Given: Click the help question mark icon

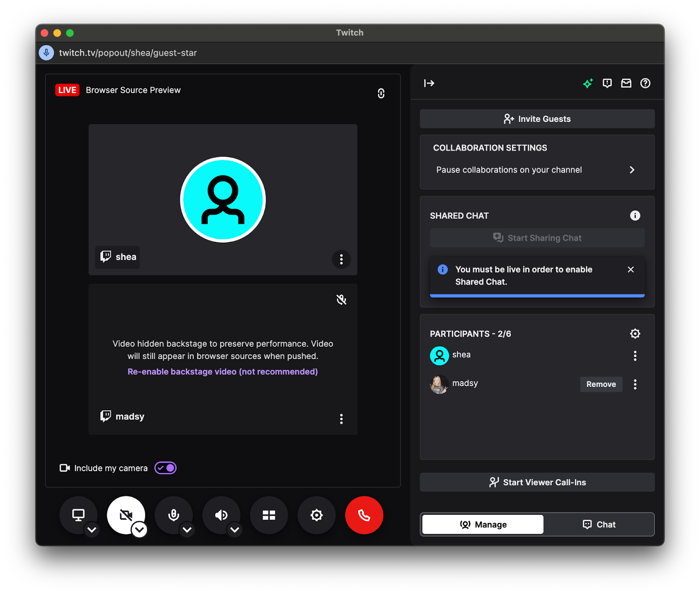Looking at the screenshot, I should click(x=645, y=83).
